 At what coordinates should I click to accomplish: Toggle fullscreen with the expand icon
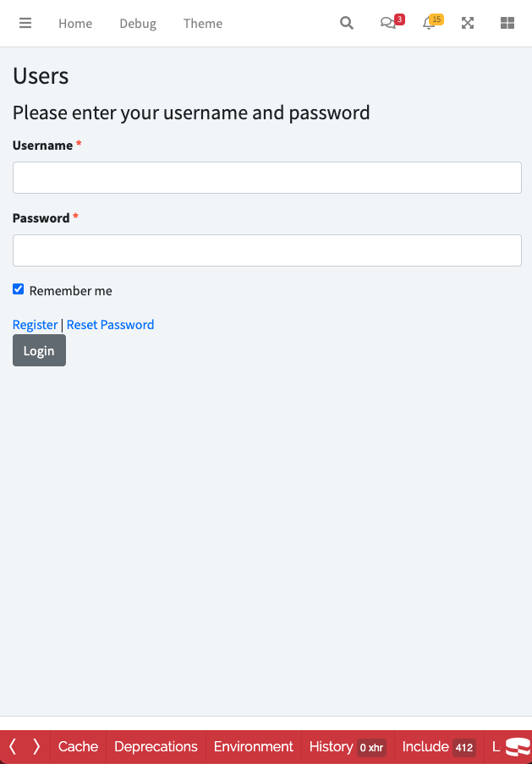tap(468, 24)
